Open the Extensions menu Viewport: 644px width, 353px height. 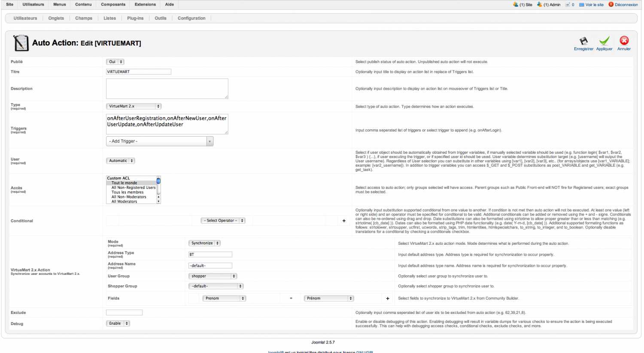tap(145, 4)
